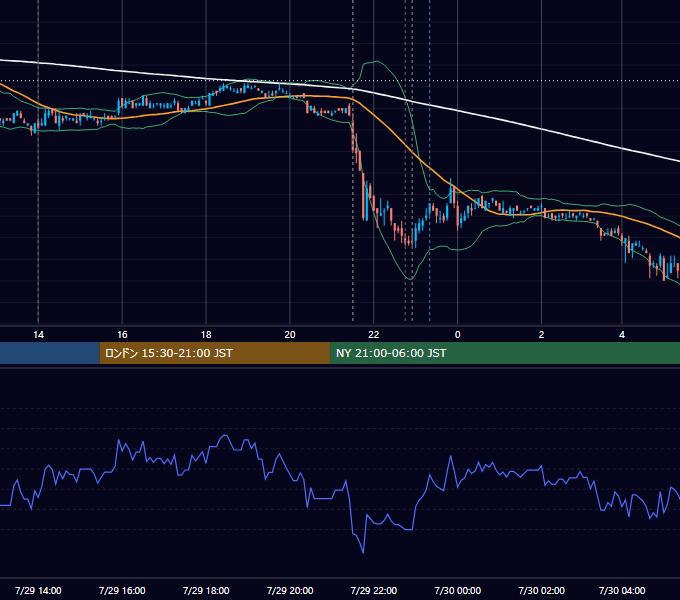Click the '14' hour label on price chart axis
The height and width of the screenshot is (600, 680).
click(38, 335)
